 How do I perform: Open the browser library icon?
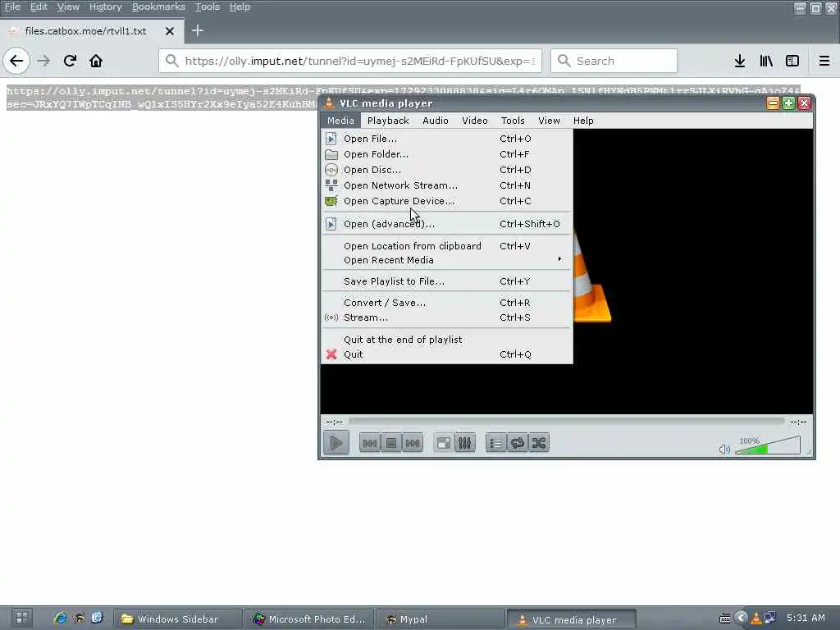766,61
